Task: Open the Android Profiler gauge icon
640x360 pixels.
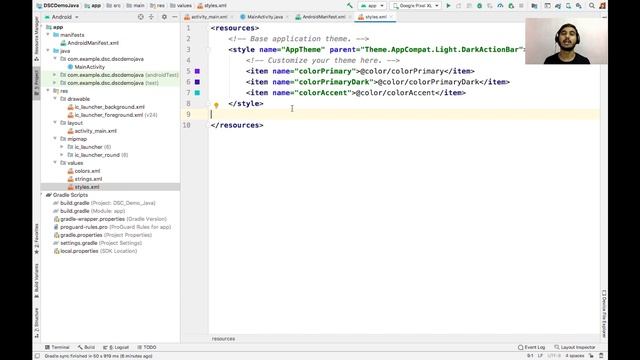Action: pyautogui.click(x=500, y=6)
